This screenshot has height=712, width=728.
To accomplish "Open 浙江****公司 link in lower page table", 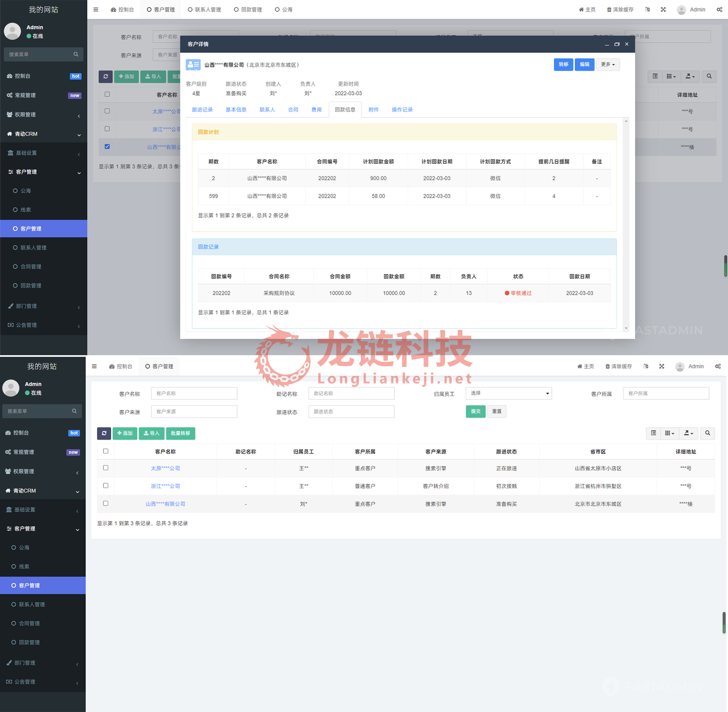I will pos(165,486).
